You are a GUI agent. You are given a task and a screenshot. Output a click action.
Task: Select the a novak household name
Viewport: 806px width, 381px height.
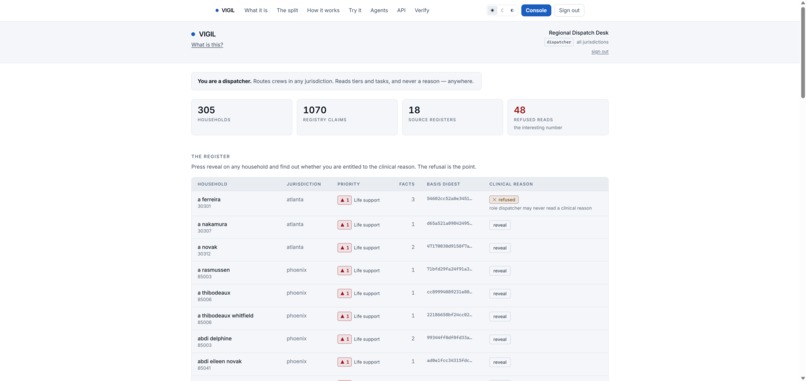pos(207,247)
